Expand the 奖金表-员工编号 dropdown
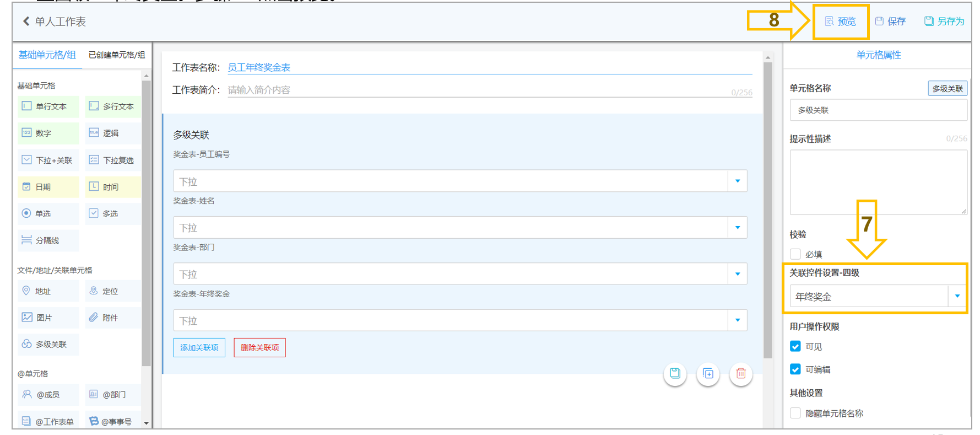This screenshot has width=980, height=435. click(460, 181)
